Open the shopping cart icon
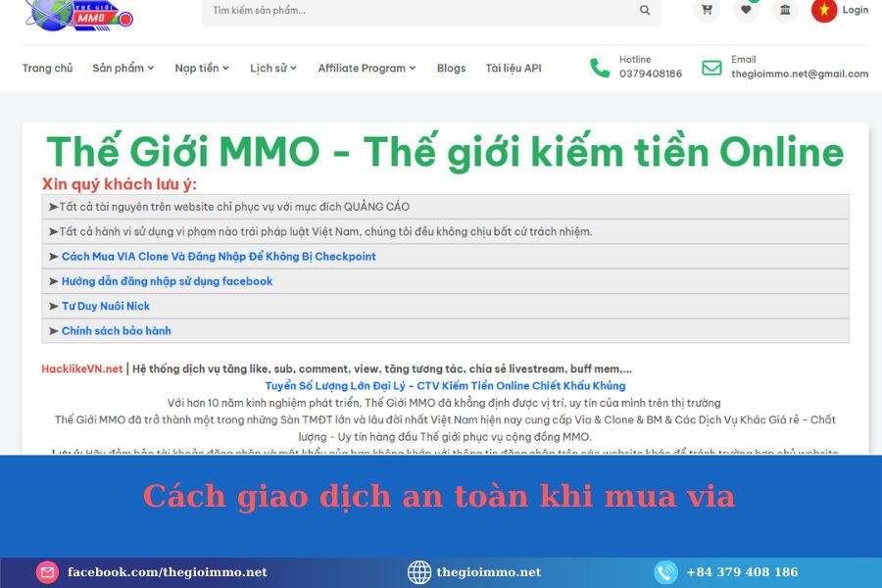 tap(706, 10)
